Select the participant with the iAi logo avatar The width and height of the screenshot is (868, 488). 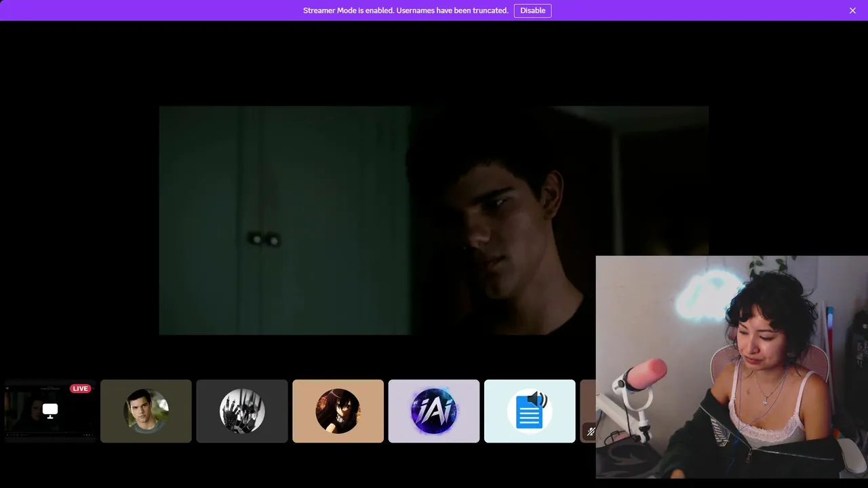[434, 411]
